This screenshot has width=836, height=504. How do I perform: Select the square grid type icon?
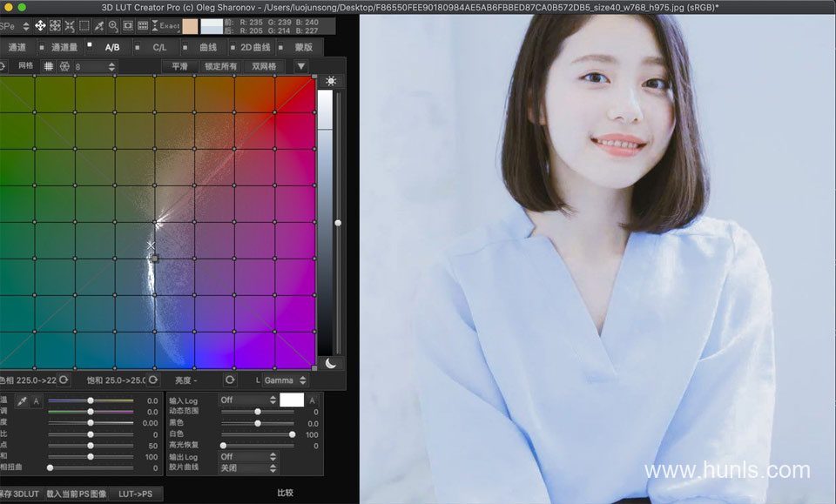point(49,67)
